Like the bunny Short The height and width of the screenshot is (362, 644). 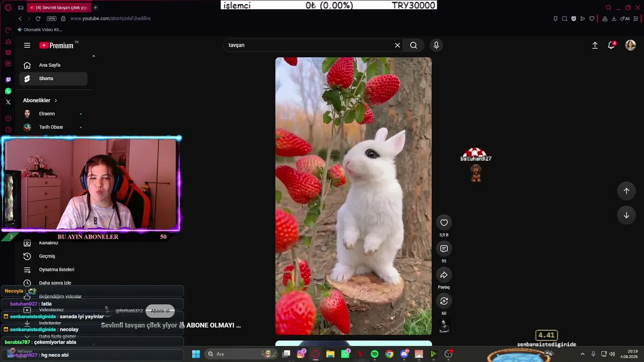pyautogui.click(x=444, y=223)
